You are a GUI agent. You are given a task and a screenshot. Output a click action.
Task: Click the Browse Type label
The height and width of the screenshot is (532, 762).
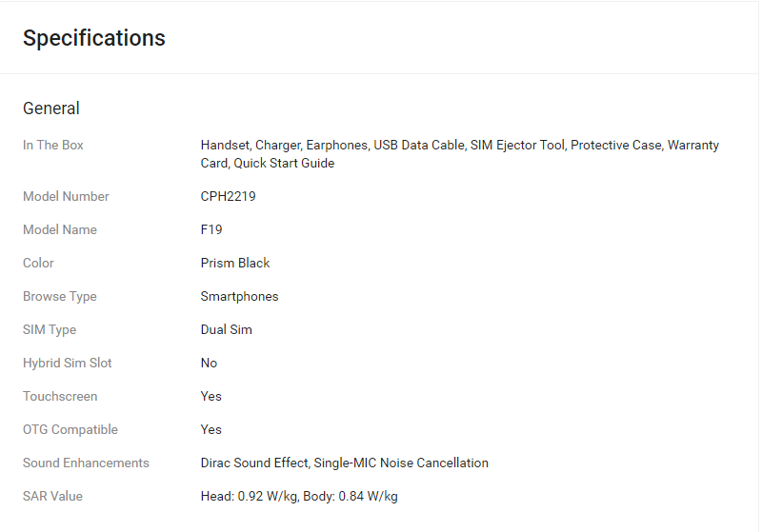[60, 297]
